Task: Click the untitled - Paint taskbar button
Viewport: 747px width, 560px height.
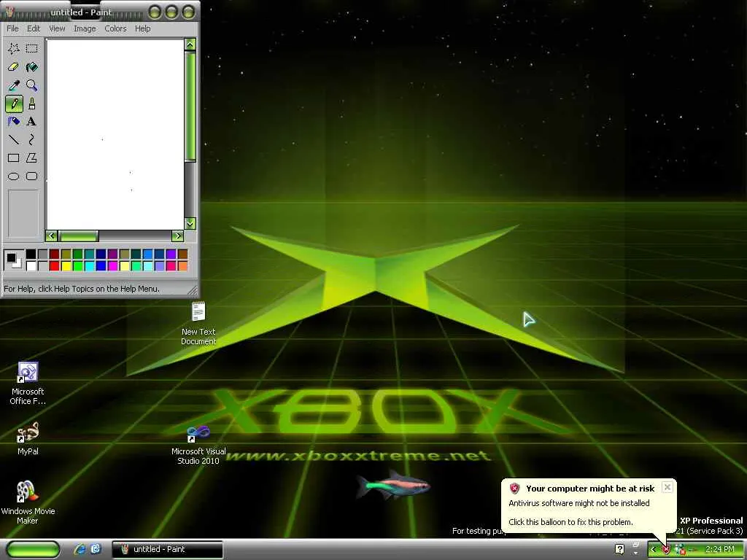Action: (167, 549)
